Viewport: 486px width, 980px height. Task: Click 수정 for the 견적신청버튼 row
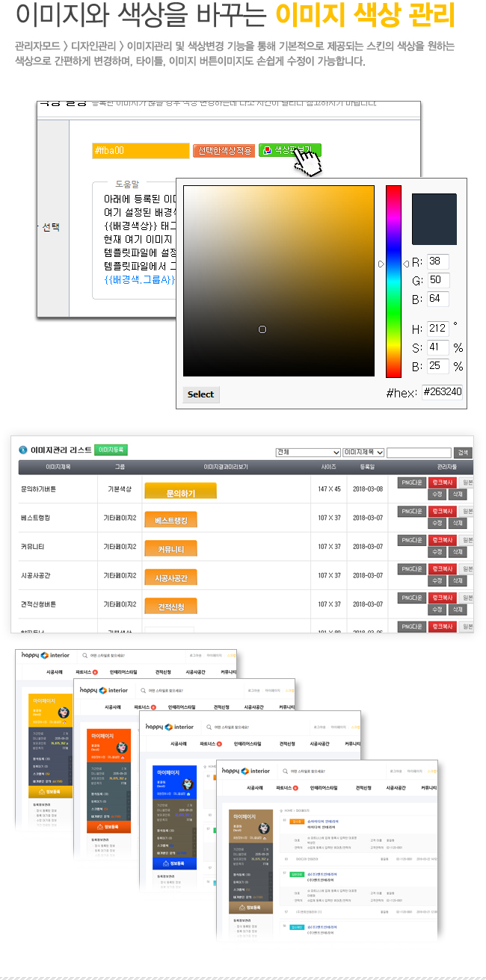point(437,610)
